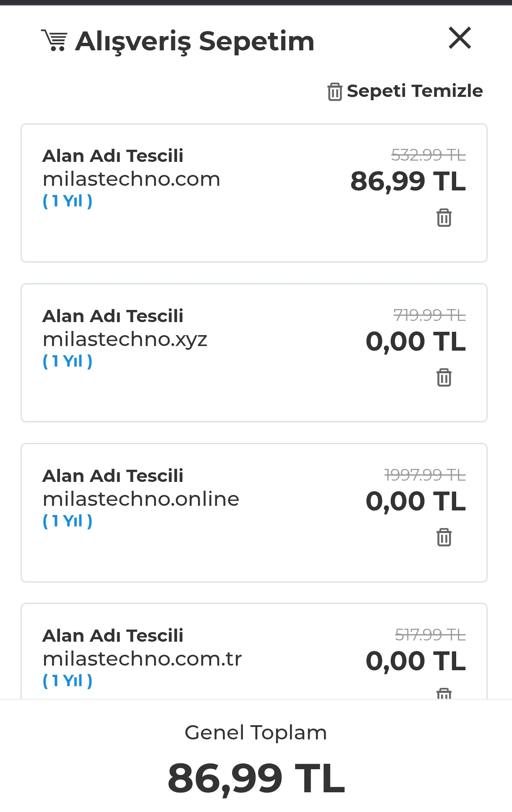Select the 1 Yıl link under milastechno.com.tr
Viewport: 512px width, 812px height.
click(x=67, y=680)
